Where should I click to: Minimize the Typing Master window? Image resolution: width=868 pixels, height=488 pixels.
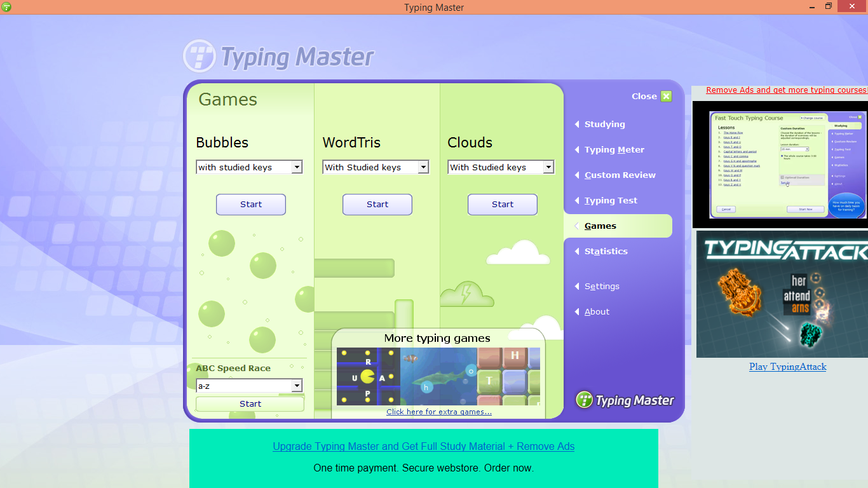(813, 6)
